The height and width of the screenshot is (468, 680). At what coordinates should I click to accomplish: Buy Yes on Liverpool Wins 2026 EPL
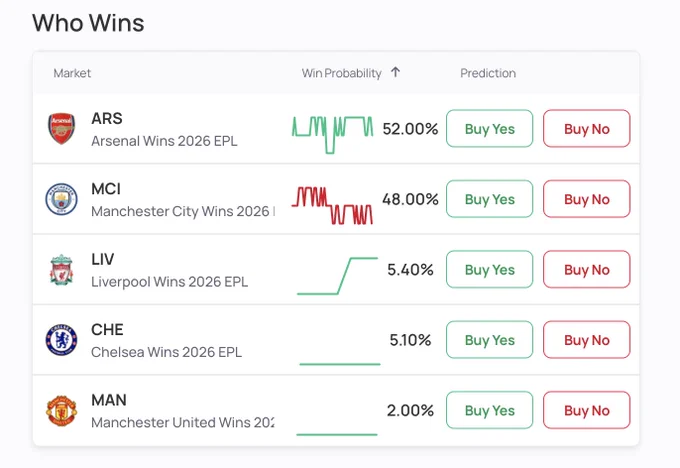(489, 269)
